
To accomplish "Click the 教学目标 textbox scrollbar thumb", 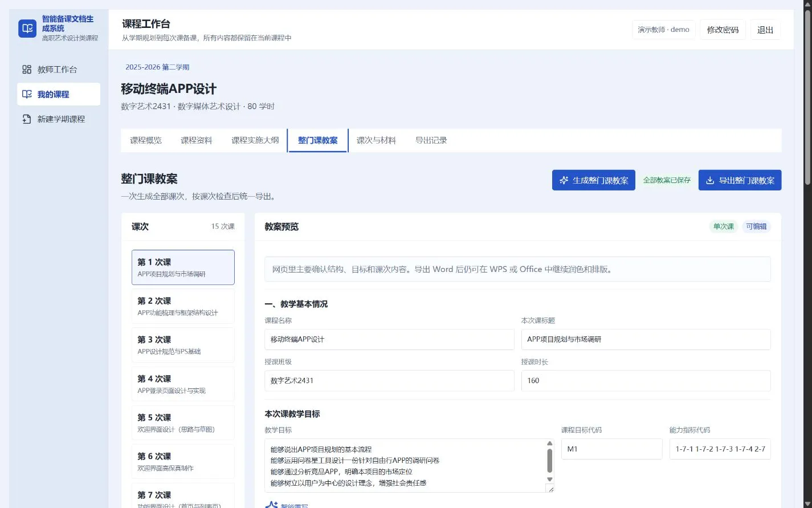I will point(550,460).
